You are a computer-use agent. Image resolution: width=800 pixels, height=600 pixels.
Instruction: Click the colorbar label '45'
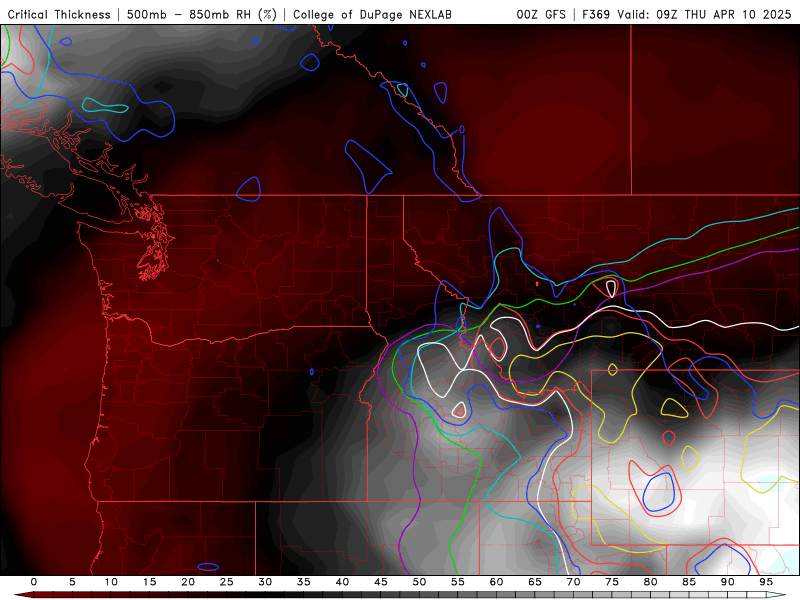(381, 582)
